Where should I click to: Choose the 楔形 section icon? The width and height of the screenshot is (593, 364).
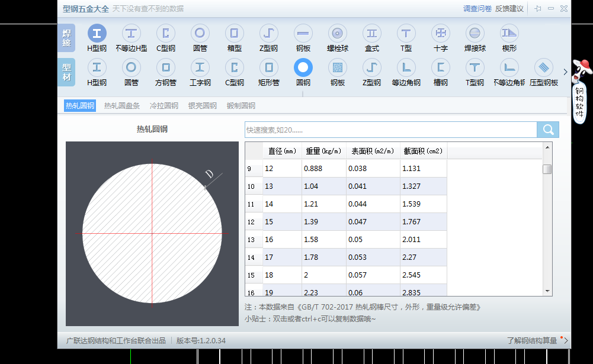point(509,34)
